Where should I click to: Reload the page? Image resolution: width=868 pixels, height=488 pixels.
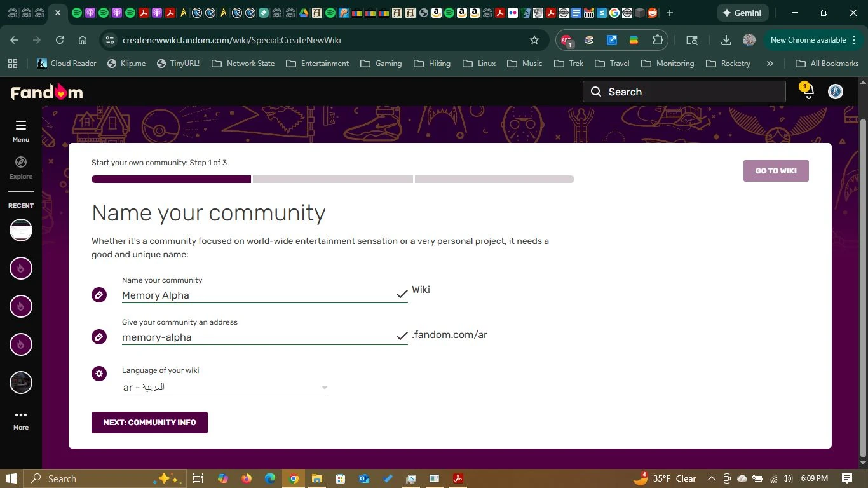coord(60,40)
